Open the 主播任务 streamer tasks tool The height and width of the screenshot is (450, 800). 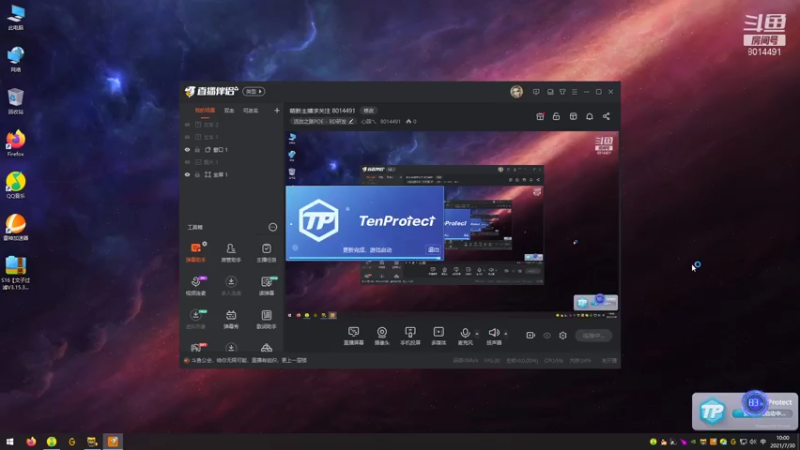coord(266,253)
